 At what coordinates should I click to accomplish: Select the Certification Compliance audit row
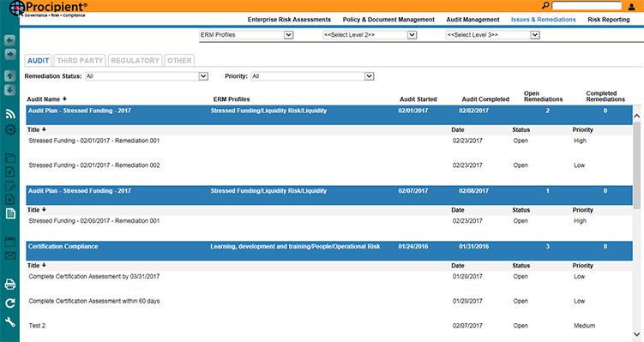click(x=329, y=251)
